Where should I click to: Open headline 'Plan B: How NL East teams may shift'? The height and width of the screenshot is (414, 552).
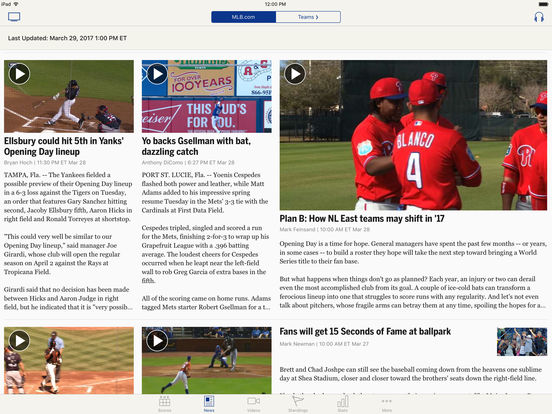(362, 219)
